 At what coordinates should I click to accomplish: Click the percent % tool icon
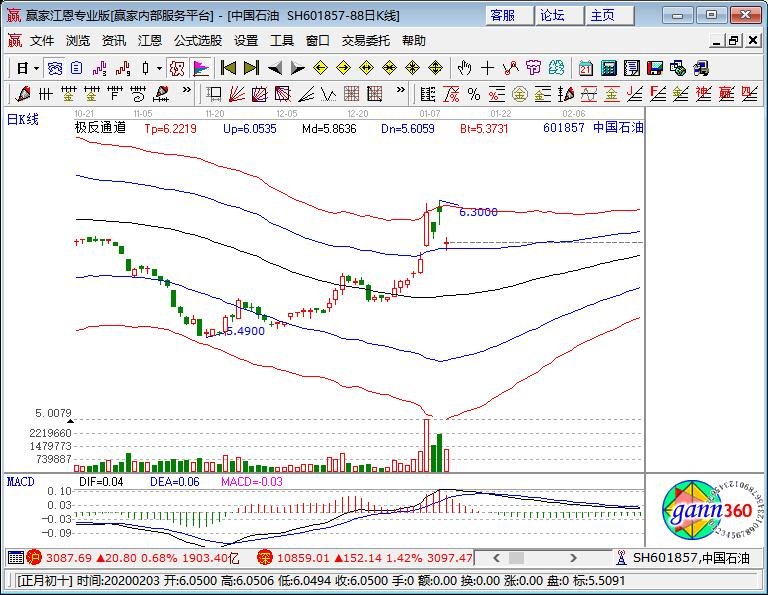point(474,94)
